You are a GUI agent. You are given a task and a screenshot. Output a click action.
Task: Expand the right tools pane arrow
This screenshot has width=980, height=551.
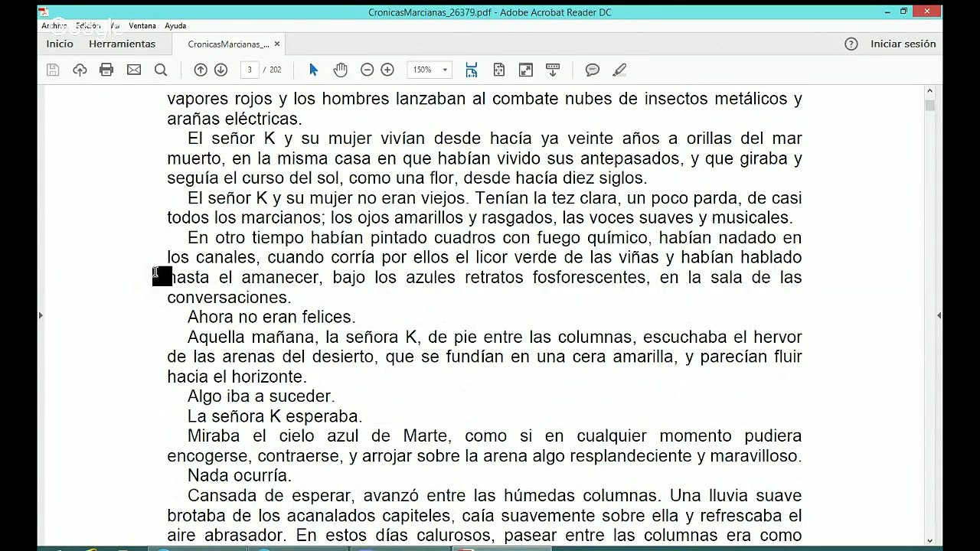pos(939,315)
